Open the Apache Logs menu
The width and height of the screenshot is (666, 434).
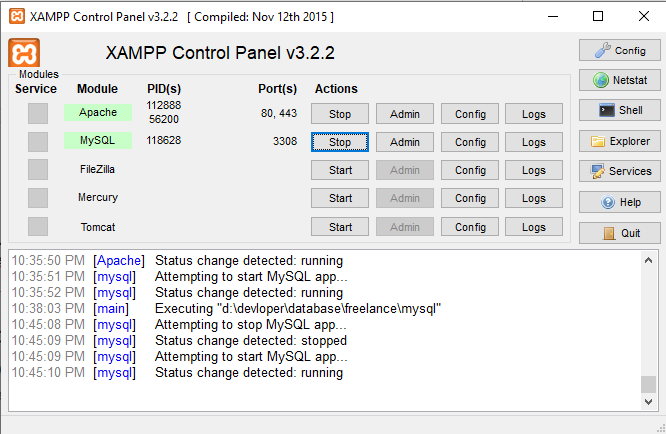[x=534, y=114]
